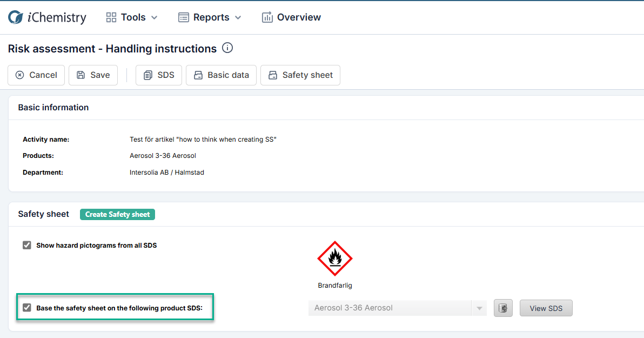Toggle Base the safety sheet on product SDS
The width and height of the screenshot is (644, 338).
coord(26,308)
